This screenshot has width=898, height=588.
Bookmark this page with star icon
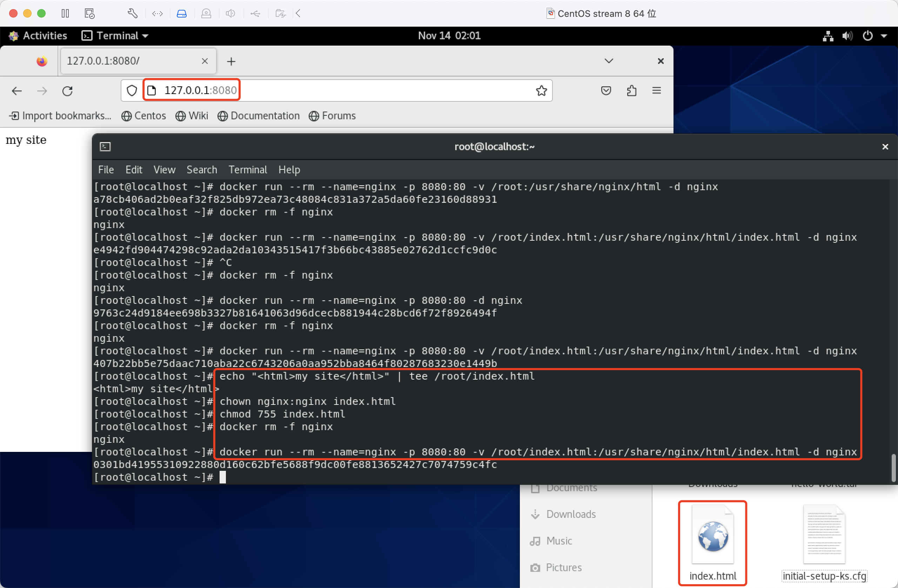coord(541,91)
